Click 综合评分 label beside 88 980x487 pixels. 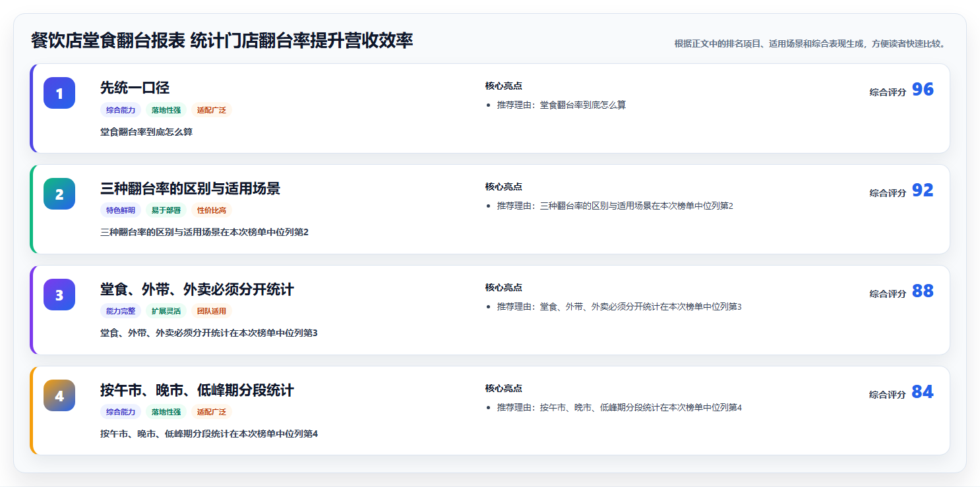(x=888, y=294)
